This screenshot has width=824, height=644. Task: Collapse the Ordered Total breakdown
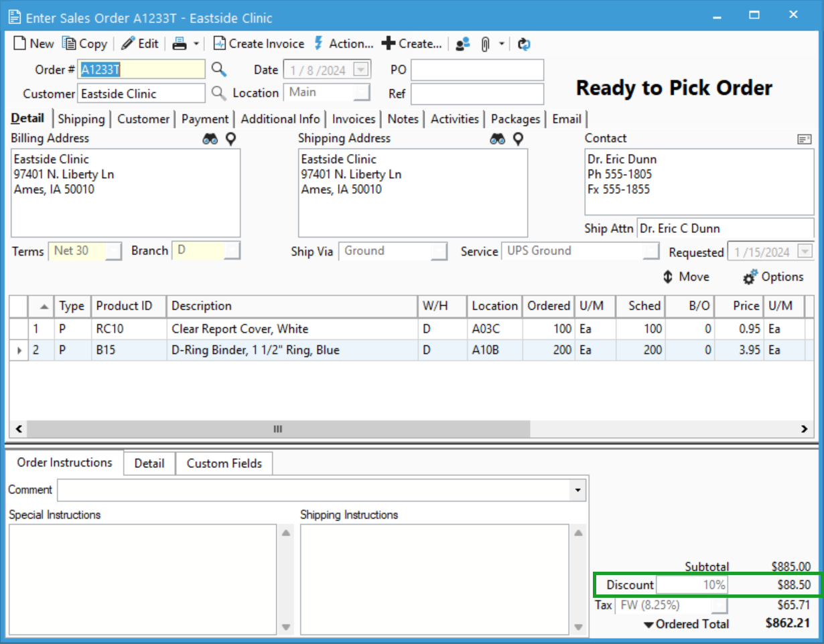tap(647, 624)
